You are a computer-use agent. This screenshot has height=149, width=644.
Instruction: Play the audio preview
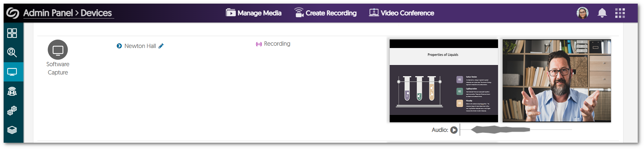(454, 130)
